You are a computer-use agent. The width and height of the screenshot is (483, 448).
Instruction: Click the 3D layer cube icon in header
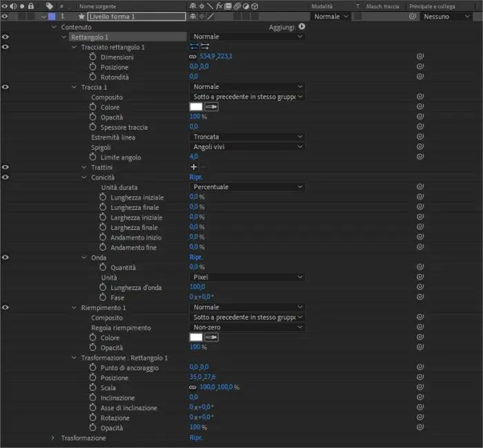click(x=255, y=6)
